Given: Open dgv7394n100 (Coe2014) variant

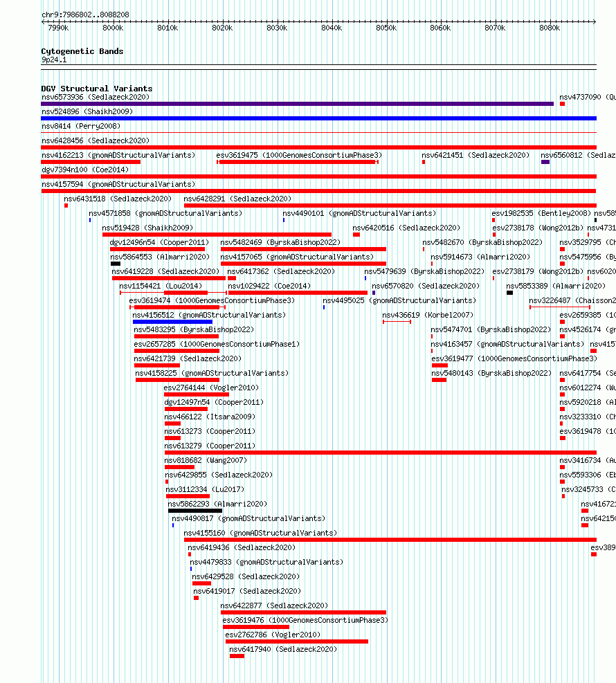Looking at the screenshot, I should coord(85,170).
